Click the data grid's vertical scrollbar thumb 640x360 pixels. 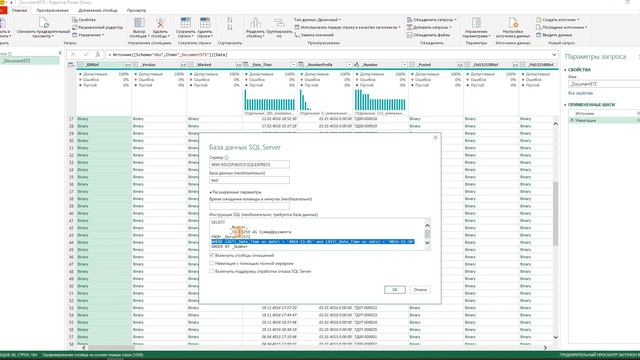(x=556, y=213)
